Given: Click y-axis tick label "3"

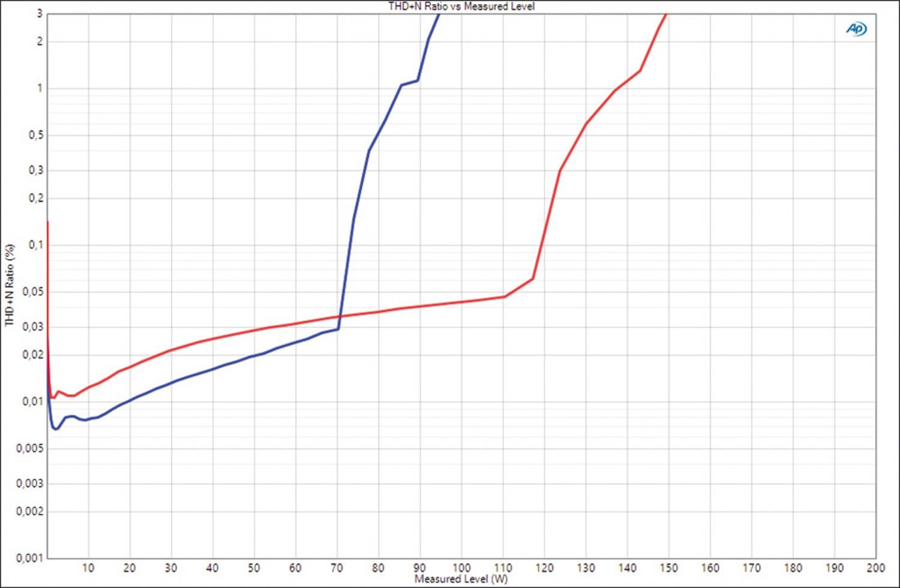Looking at the screenshot, I should pyautogui.click(x=40, y=13).
